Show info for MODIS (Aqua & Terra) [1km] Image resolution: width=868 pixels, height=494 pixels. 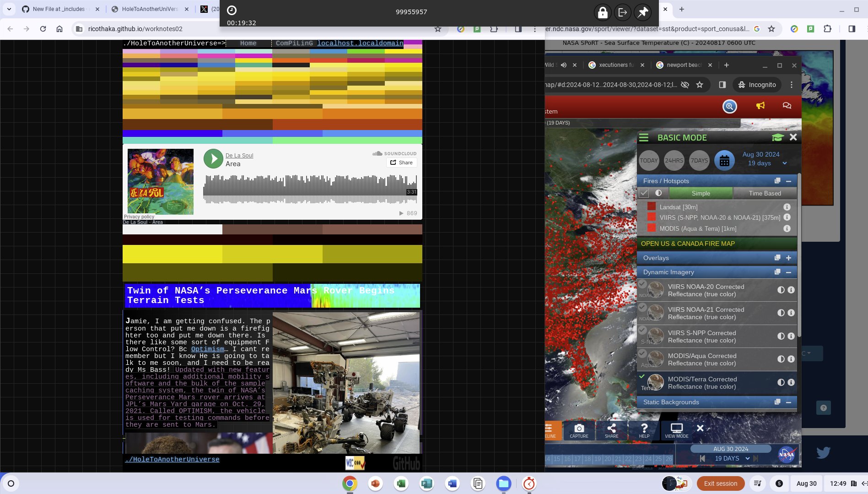pyautogui.click(x=787, y=228)
